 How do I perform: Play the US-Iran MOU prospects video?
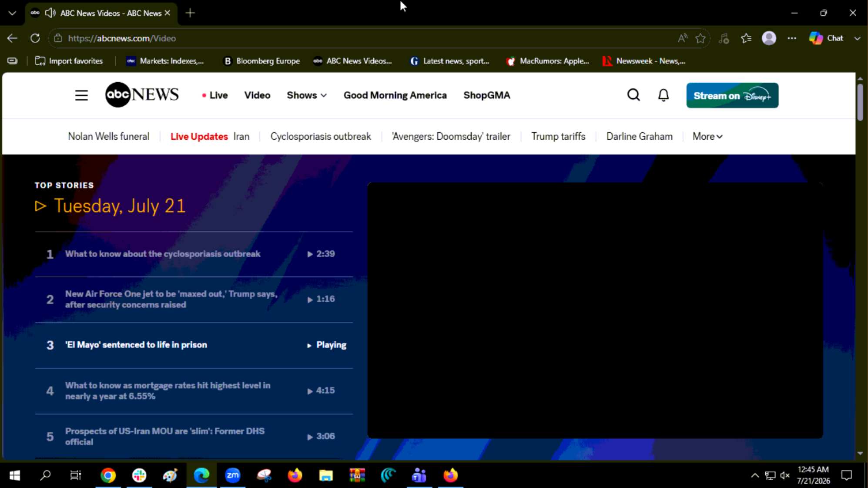194,437
